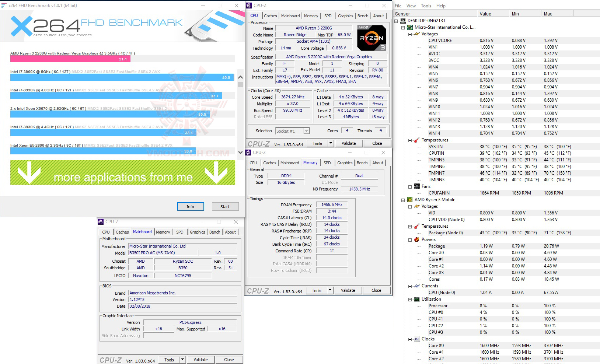The height and width of the screenshot is (364, 600).
Task: Click the thermometer icon for Ryzen Temperatures
Action: pos(417,226)
